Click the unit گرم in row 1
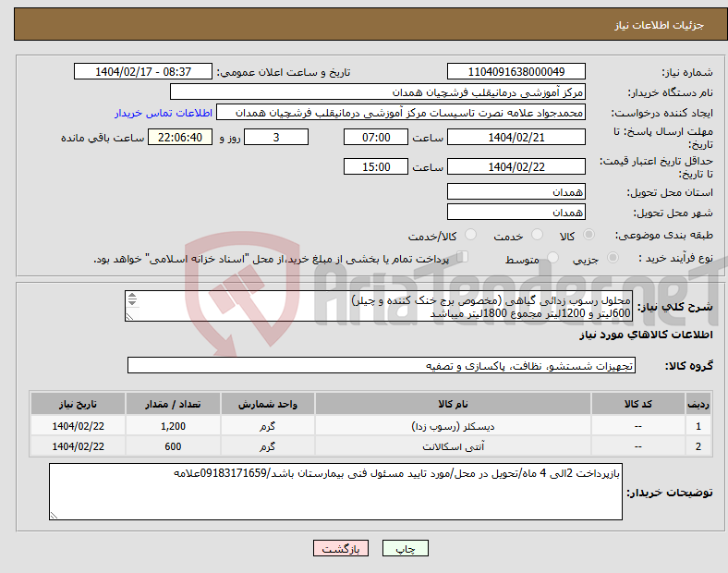Viewport: 728px width, 573px height. point(267,426)
